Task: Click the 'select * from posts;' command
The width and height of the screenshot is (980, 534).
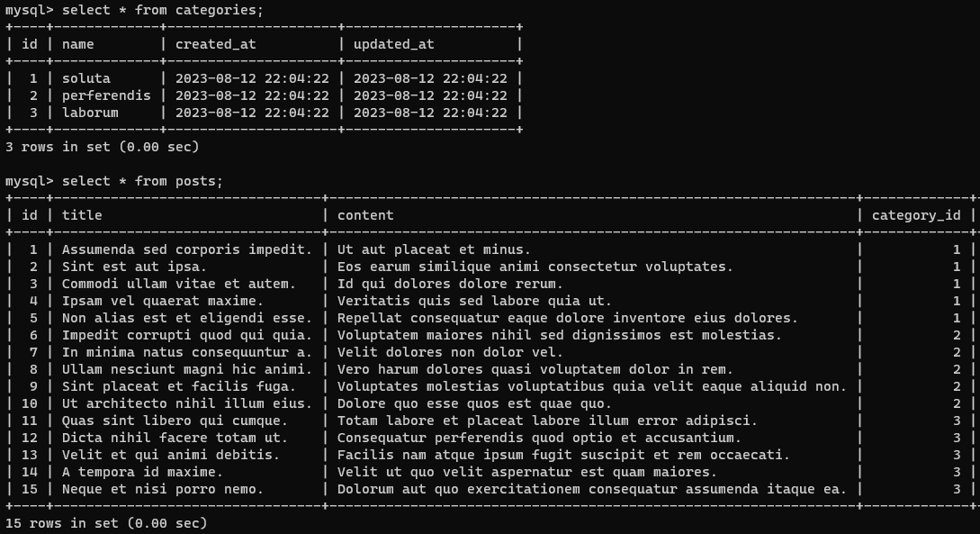Action: click(142, 181)
